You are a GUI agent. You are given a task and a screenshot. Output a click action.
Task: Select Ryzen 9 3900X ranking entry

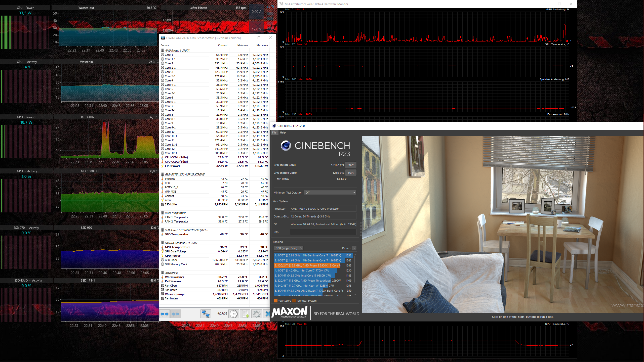[307, 265]
